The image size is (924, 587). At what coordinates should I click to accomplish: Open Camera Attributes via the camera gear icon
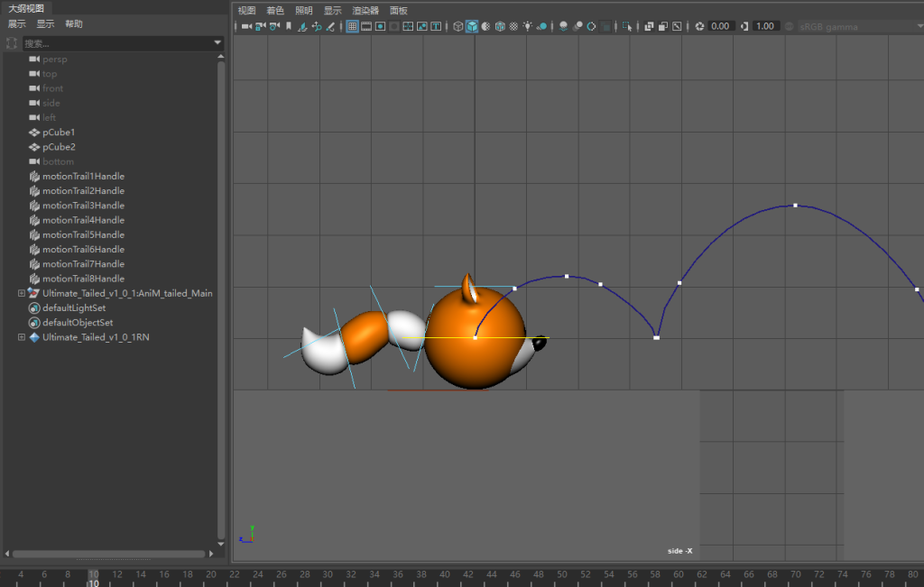274,26
